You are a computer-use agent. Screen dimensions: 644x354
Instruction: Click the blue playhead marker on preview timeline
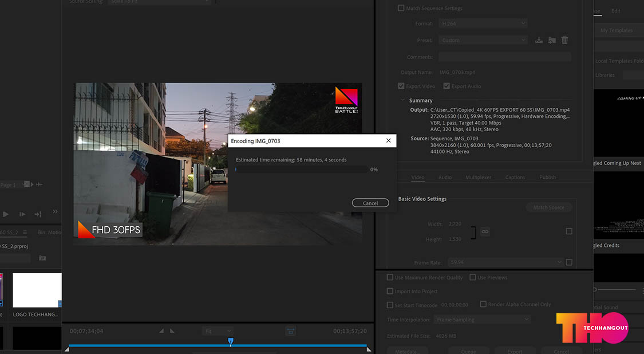pos(231,341)
